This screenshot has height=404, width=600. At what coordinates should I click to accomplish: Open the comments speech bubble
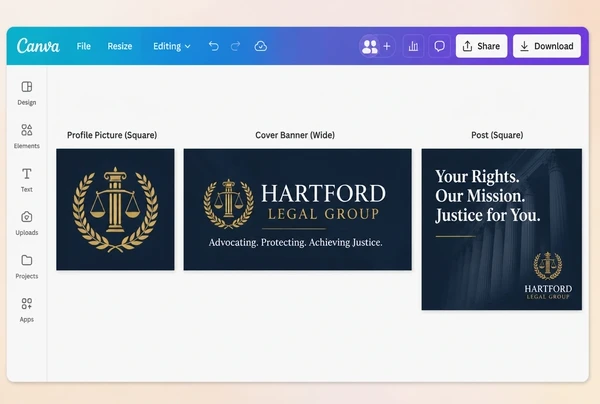coord(439,46)
